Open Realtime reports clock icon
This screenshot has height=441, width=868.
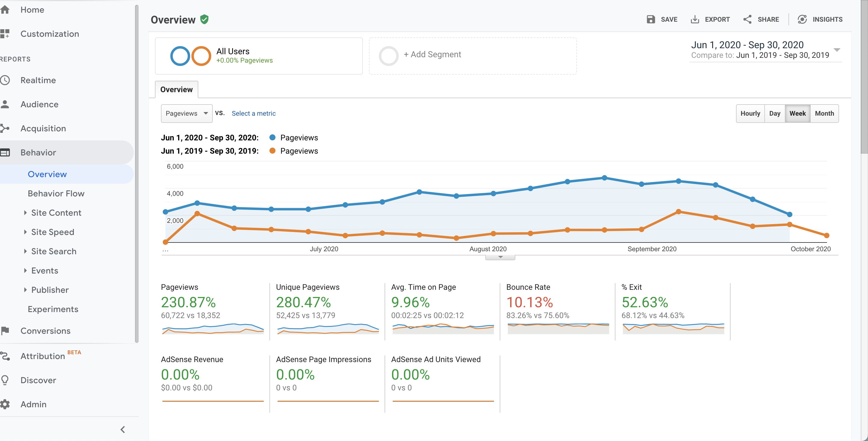point(5,80)
